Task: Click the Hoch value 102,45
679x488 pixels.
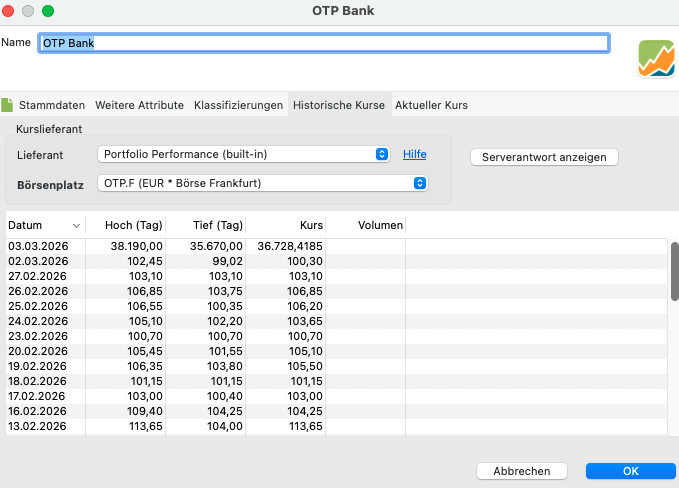Action: coord(145,261)
